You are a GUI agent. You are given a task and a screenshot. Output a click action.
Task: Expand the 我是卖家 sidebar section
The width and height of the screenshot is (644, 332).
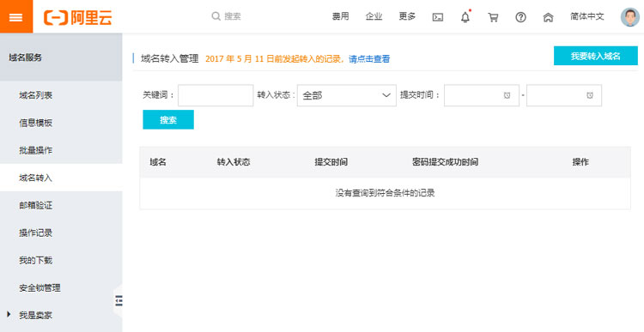pos(35,315)
